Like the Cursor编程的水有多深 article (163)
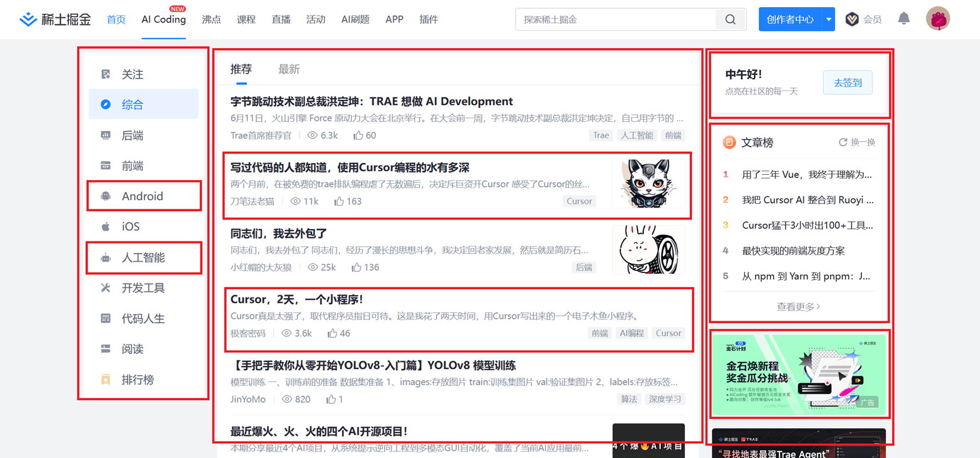This screenshot has height=458, width=980. 339,202
